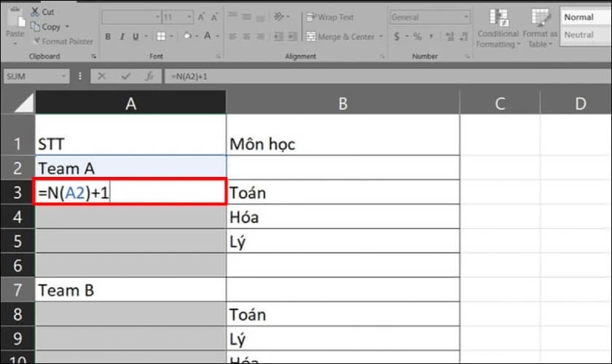The image size is (612, 364).
Task: Open Font group dialog launcher
Action: coord(218,56)
